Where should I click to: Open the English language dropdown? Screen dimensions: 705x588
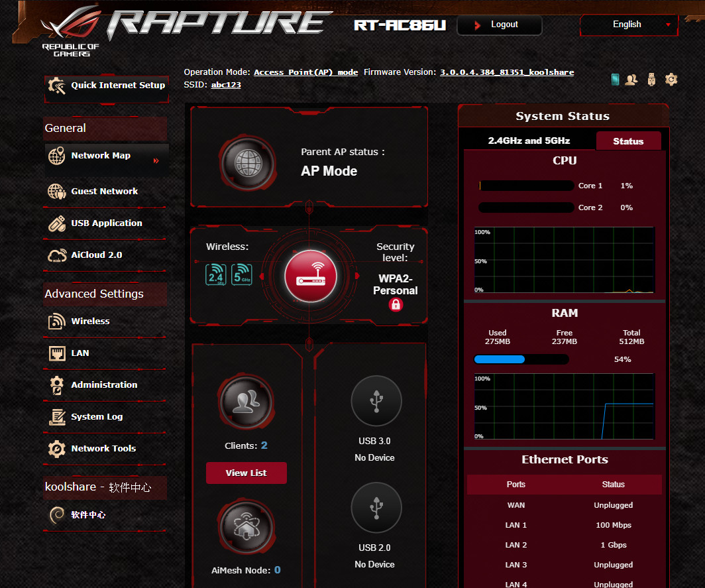pyautogui.click(x=629, y=25)
